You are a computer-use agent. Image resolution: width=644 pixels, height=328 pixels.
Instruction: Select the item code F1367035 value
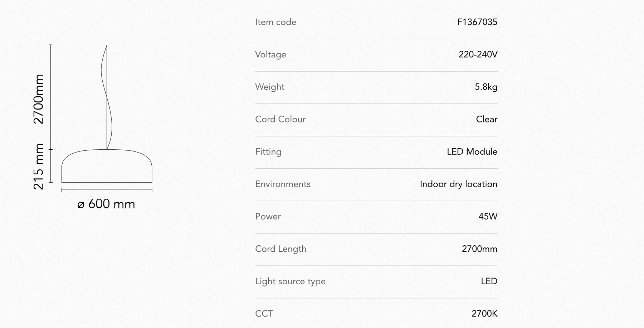coord(477,22)
